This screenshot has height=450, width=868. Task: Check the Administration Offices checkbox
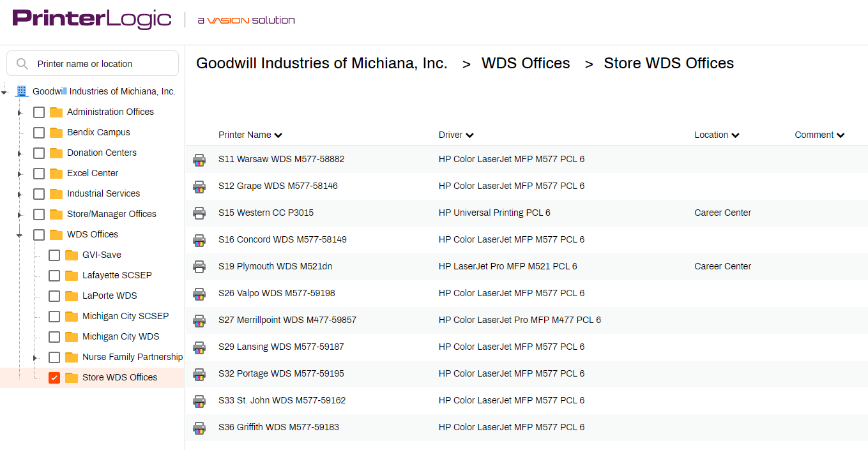point(39,112)
